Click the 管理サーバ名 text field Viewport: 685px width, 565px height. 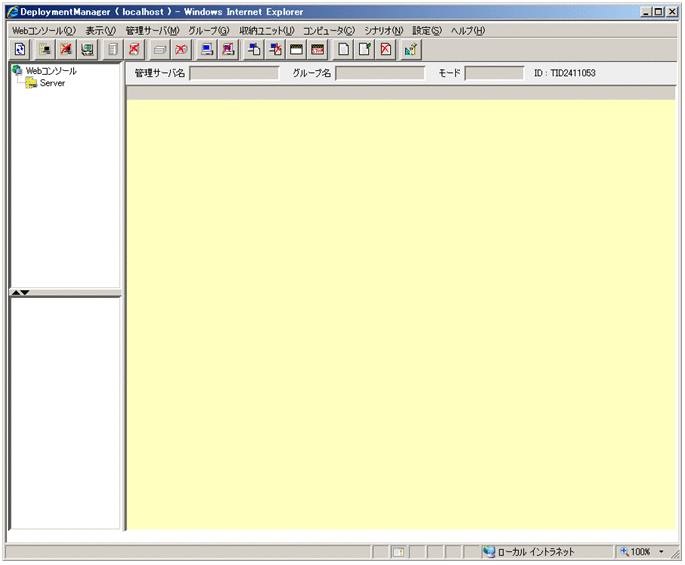(234, 73)
